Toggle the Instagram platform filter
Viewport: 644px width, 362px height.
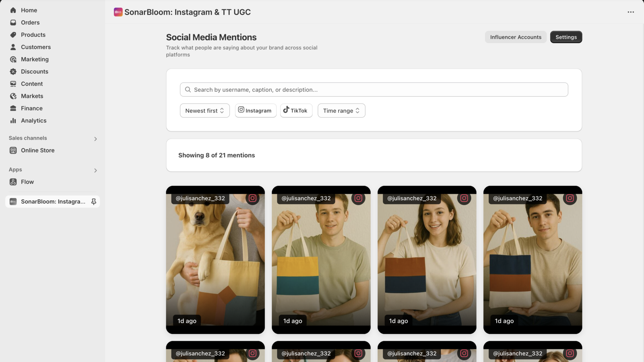(x=255, y=110)
